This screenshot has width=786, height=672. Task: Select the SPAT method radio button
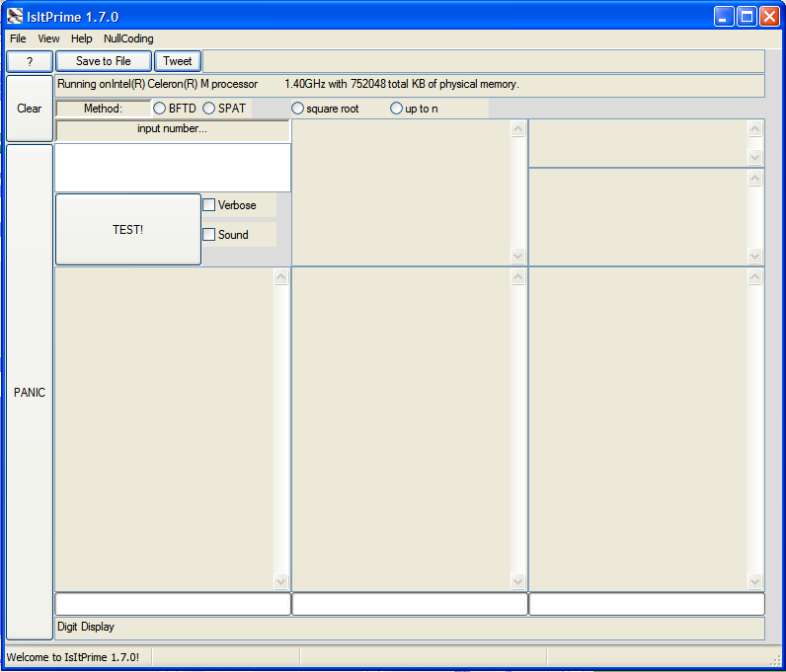224,109
